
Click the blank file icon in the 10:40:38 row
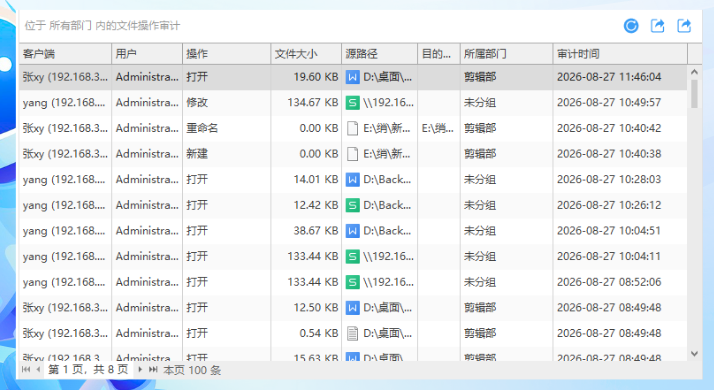[x=352, y=154]
